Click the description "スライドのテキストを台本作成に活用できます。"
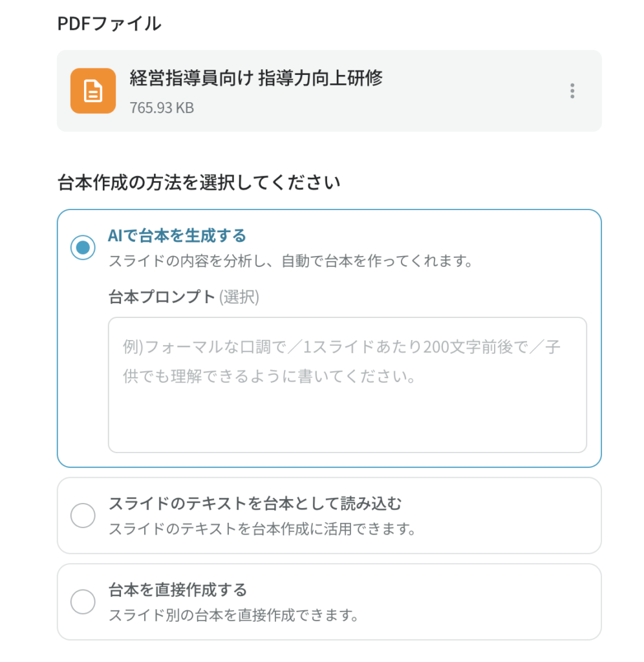Viewport: 644px width, 662px height. click(261, 529)
